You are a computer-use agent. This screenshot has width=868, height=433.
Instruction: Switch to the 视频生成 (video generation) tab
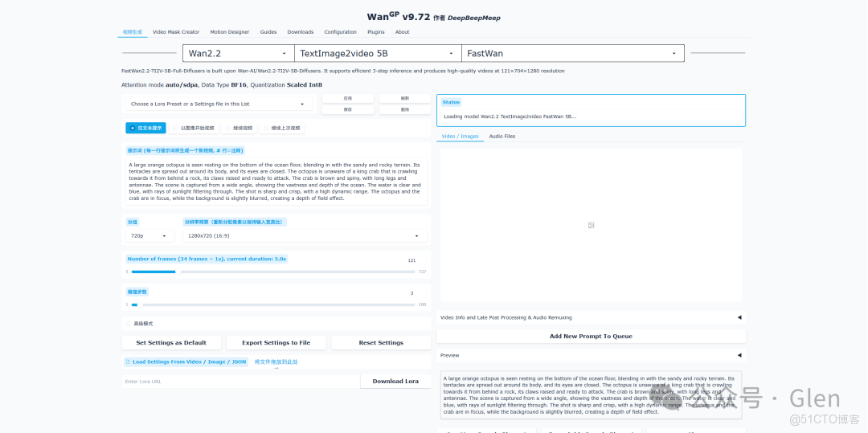click(x=133, y=32)
